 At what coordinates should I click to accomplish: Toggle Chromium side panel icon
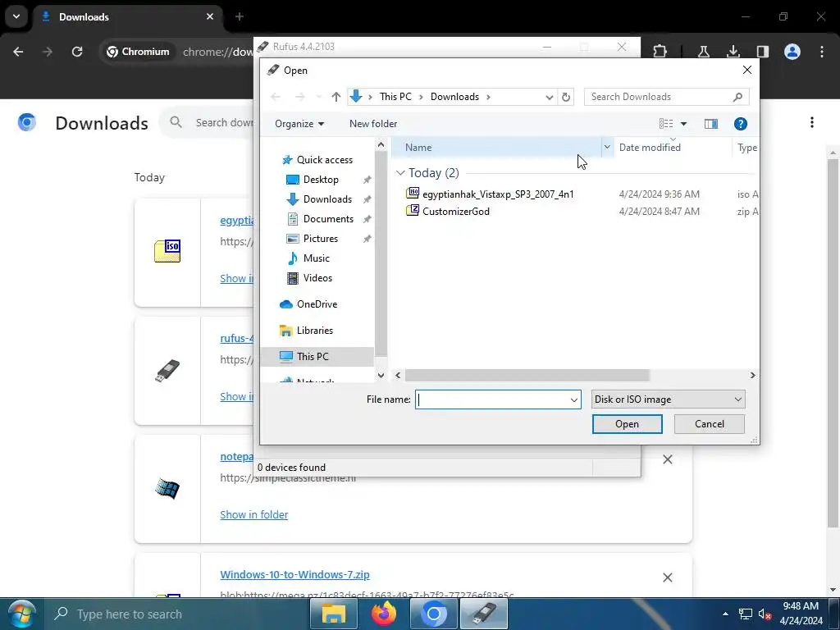pyautogui.click(x=762, y=52)
